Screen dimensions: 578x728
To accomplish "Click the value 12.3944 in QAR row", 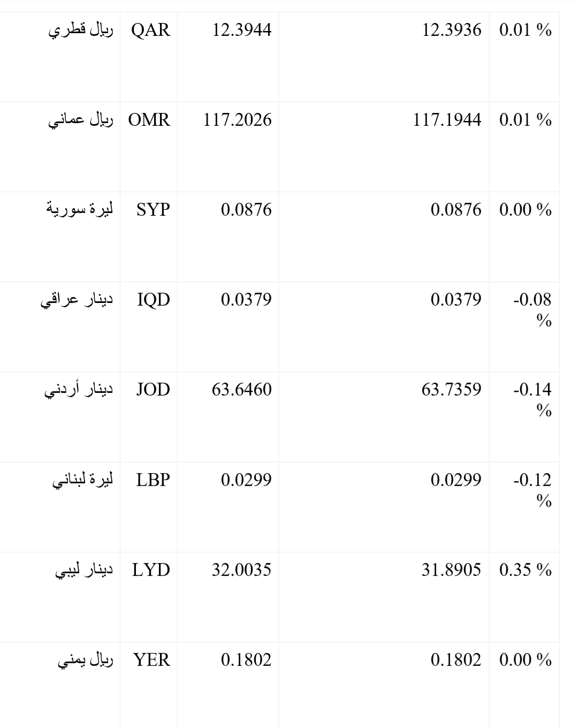I will (x=242, y=30).
